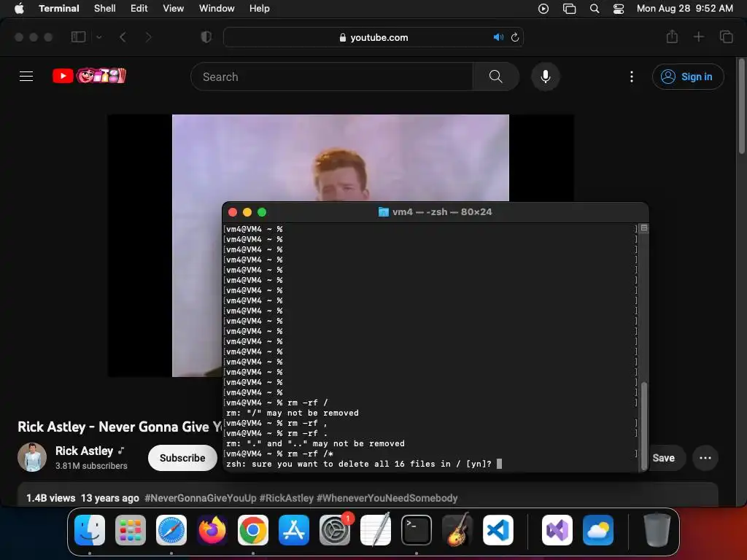747x560 pixels.
Task: Open the Trash from the Dock
Action: pos(657,530)
